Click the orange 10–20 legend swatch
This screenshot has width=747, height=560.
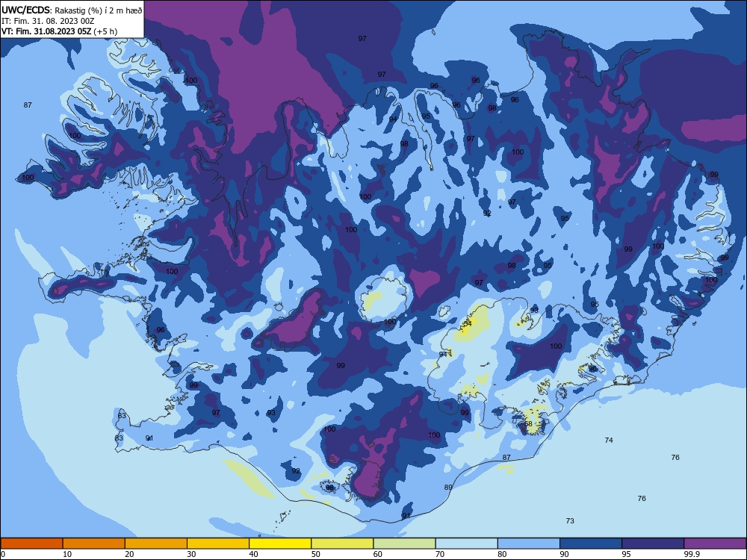pos(94,544)
